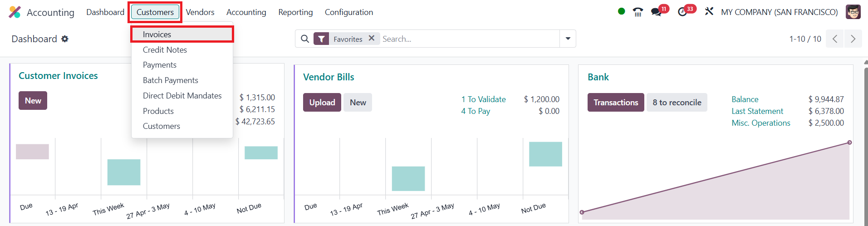Click the 8 to reconcile button
This screenshot has width=868, height=226.
[x=677, y=103]
